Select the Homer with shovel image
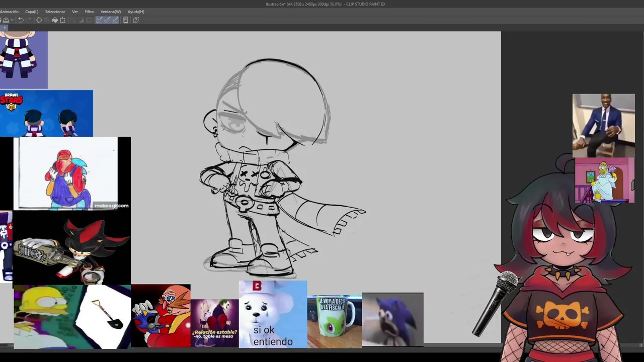644x362 pixels. coord(72,317)
